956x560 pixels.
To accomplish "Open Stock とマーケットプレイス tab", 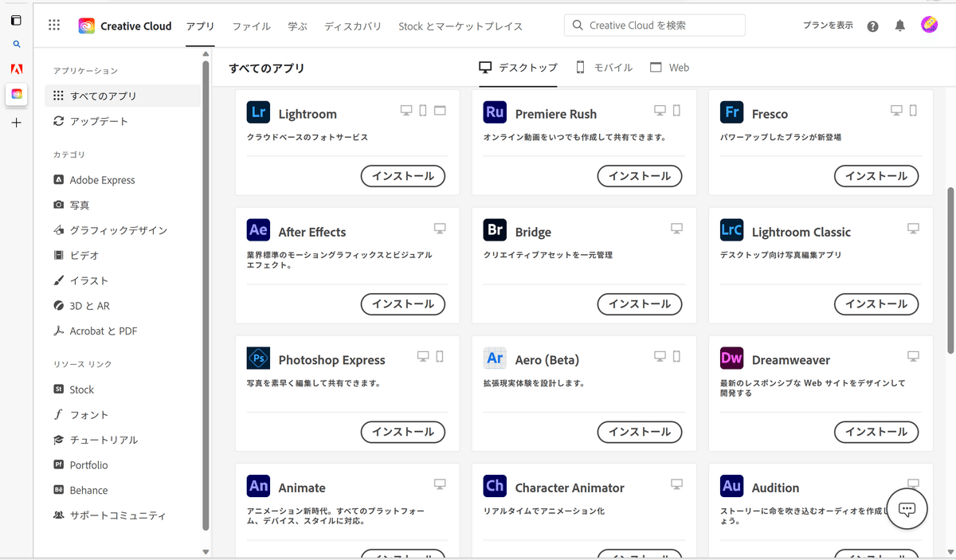I will [460, 26].
